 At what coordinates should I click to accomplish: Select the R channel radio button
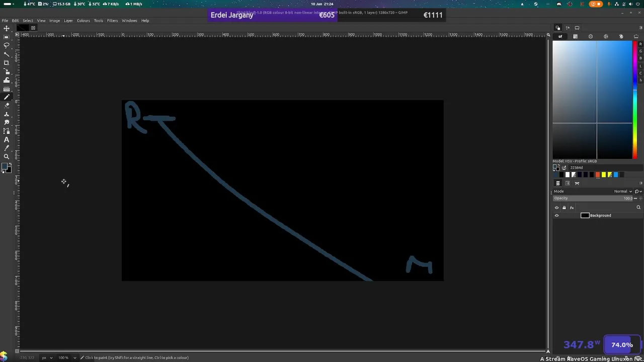point(640,44)
